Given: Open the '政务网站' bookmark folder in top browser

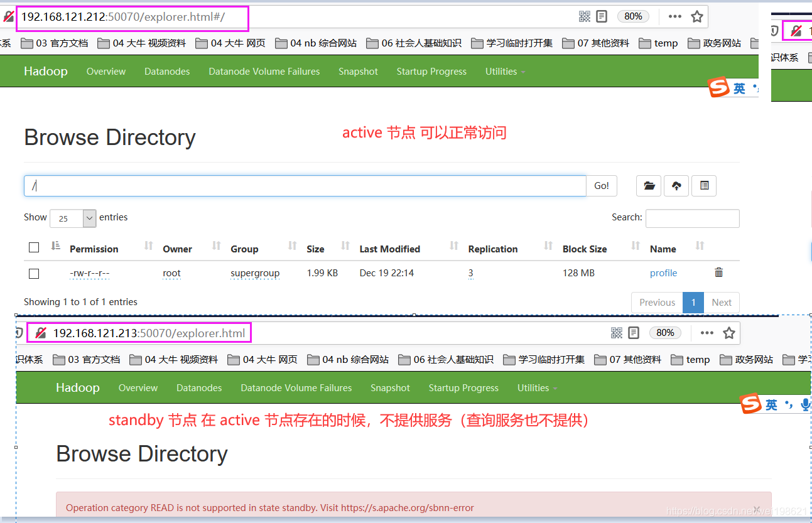Looking at the screenshot, I should [x=714, y=43].
